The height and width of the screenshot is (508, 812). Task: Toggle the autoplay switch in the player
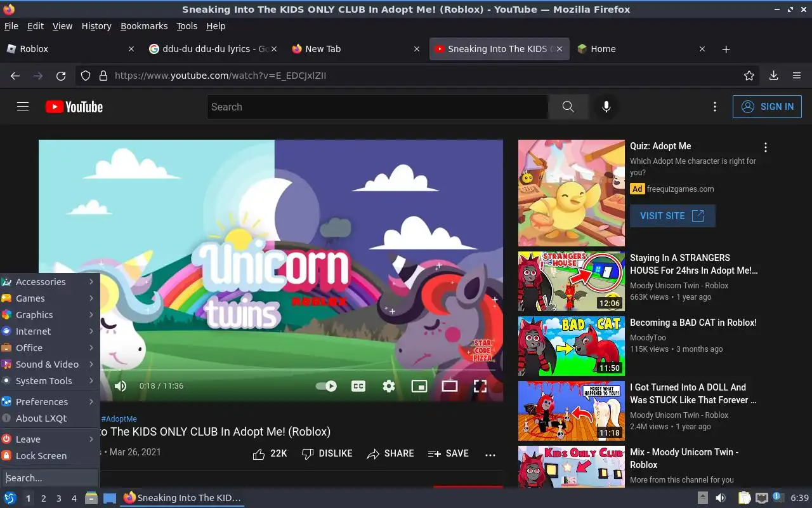tap(326, 386)
